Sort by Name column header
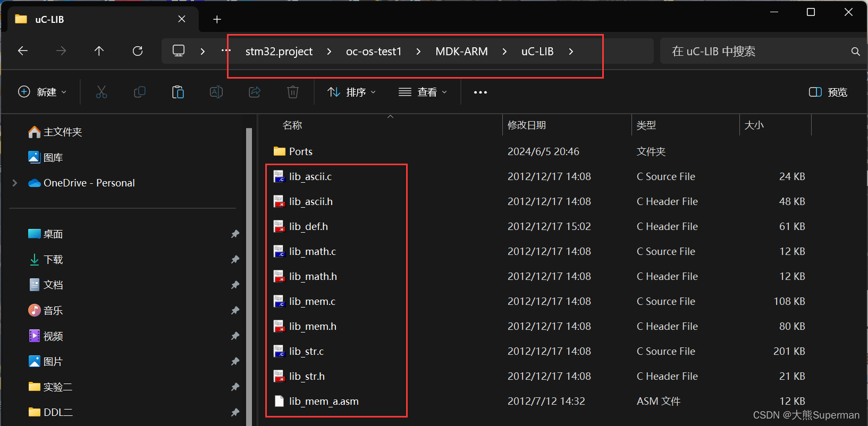Image resolution: width=868 pixels, height=426 pixels. [292, 125]
